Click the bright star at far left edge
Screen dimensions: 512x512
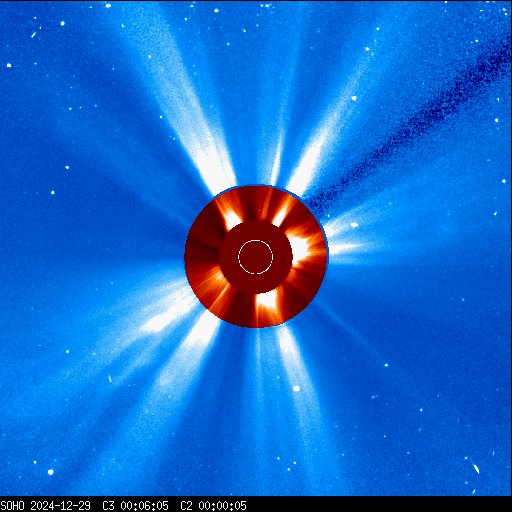click(9, 65)
